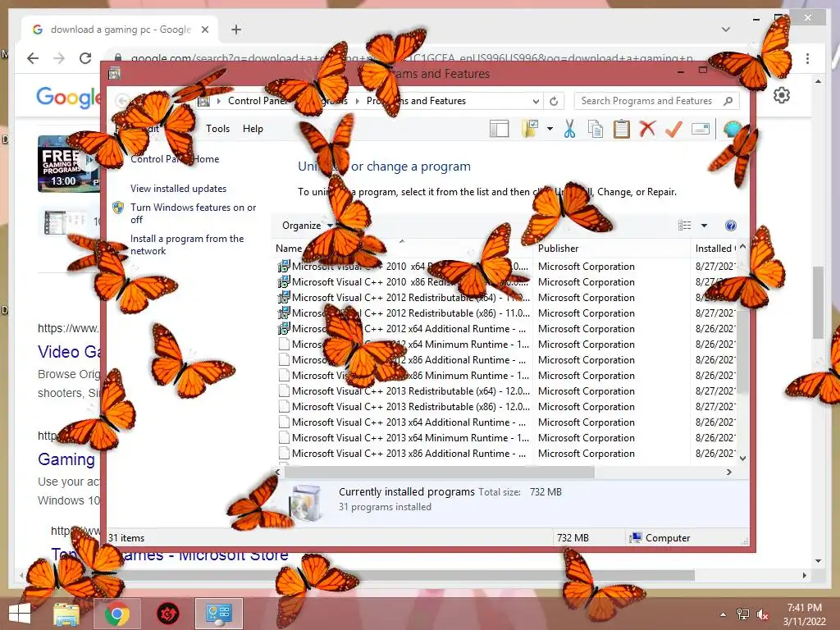This screenshot has height=630, width=840.
Task: Open Chrome three-dot menu
Action: click(x=807, y=58)
